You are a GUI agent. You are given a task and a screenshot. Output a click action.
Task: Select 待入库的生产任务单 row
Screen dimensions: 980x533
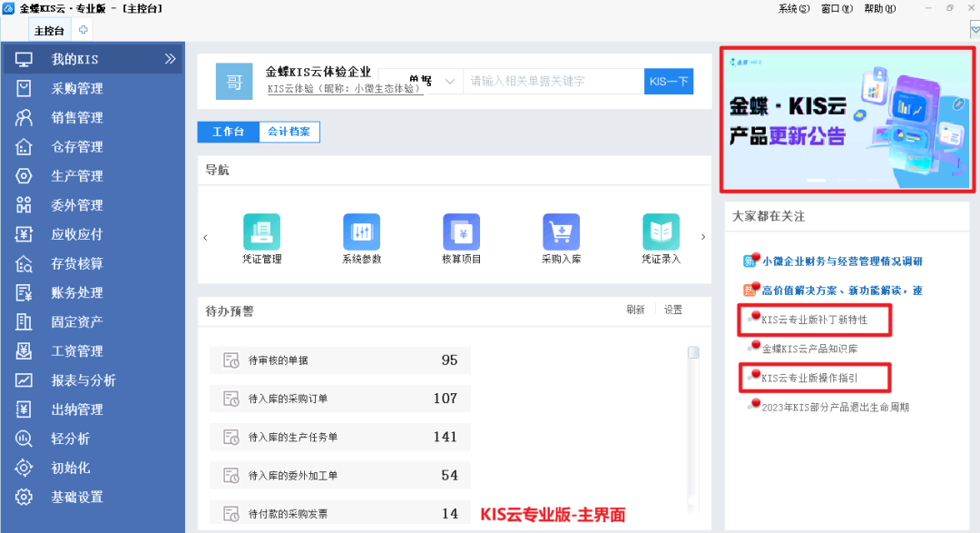pos(340,437)
